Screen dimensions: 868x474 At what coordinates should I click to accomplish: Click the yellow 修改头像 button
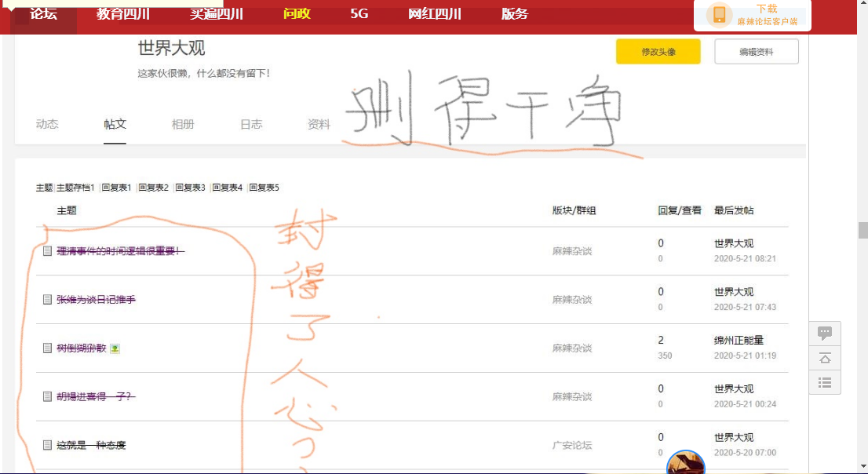(658, 52)
